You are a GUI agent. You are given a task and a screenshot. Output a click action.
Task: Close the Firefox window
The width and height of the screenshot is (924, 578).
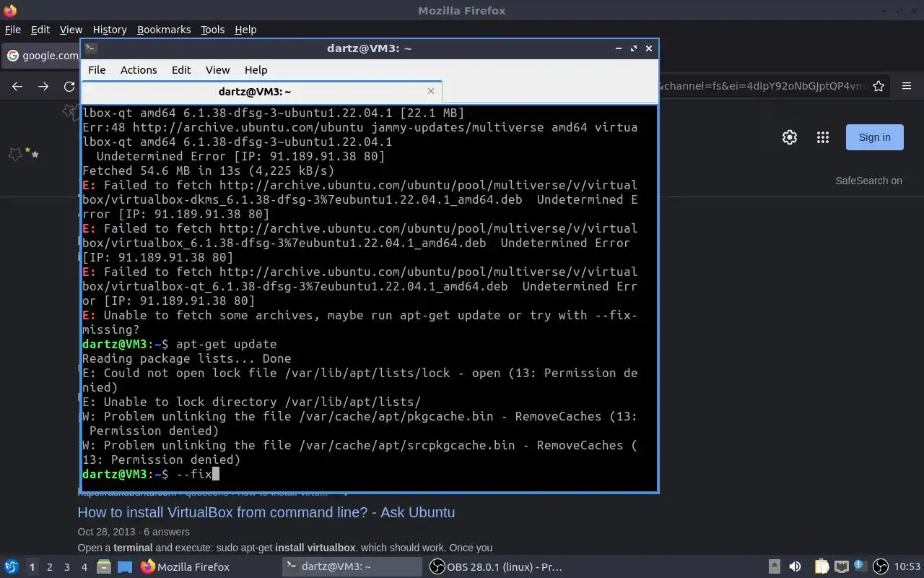[x=914, y=11]
